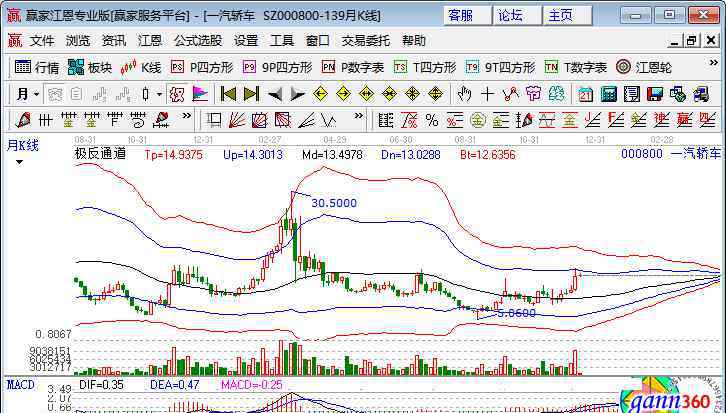This screenshot has width=726, height=413.
Task: Open the 江恩 menu
Action: 150,41
